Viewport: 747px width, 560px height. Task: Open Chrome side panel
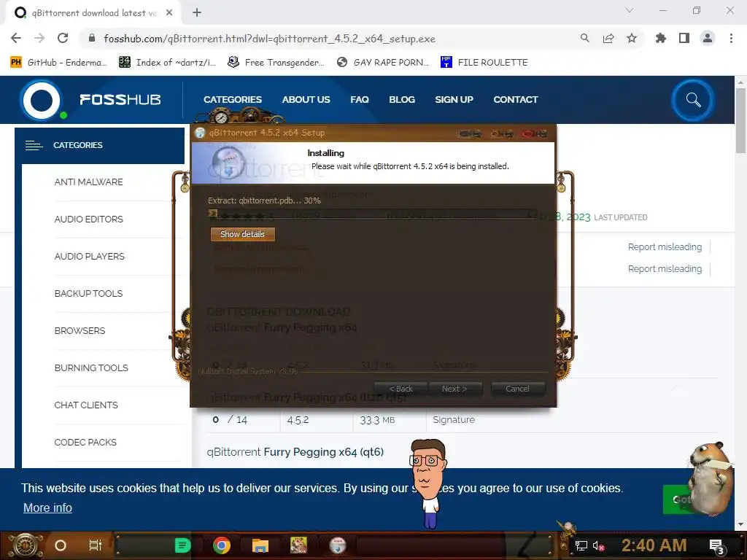click(x=684, y=38)
